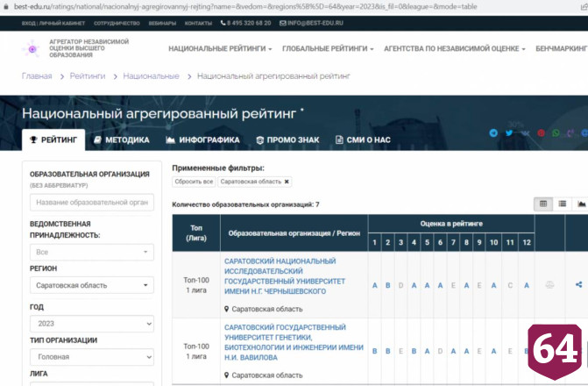Click location pin icon in Вавилова row
This screenshot has height=386, width=588.
point(226,375)
